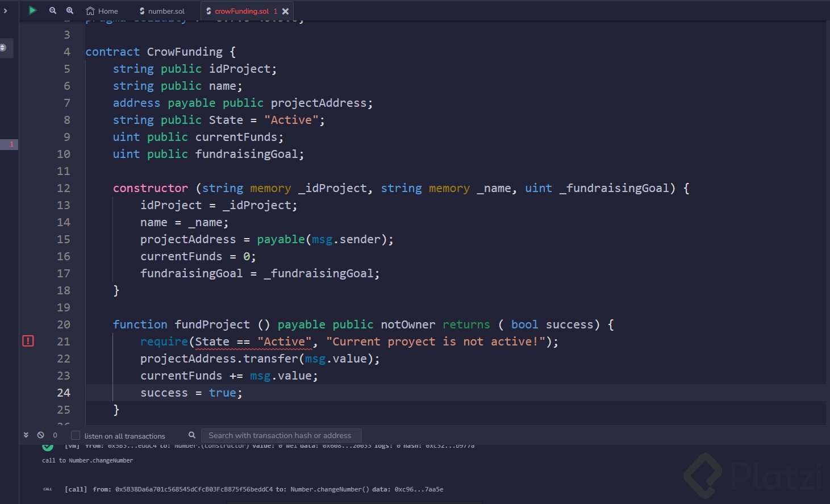Image resolution: width=830 pixels, height=504 pixels.
Task: Zoom in the editor font
Action: [70, 10]
